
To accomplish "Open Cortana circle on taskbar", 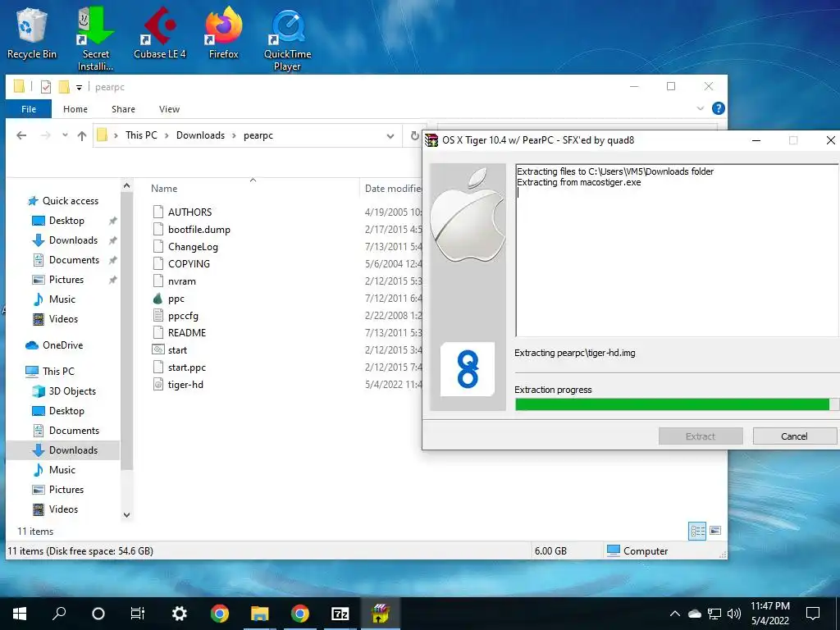I will (98, 614).
